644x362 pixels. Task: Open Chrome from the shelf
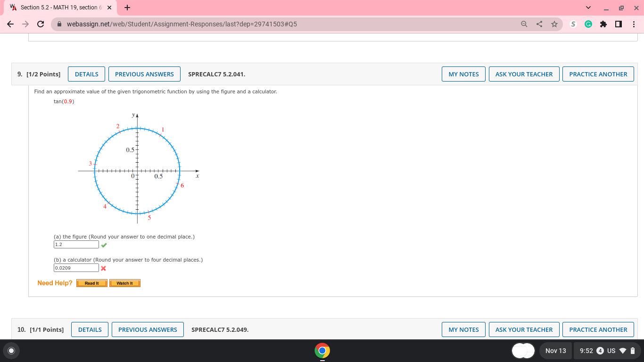click(x=322, y=351)
